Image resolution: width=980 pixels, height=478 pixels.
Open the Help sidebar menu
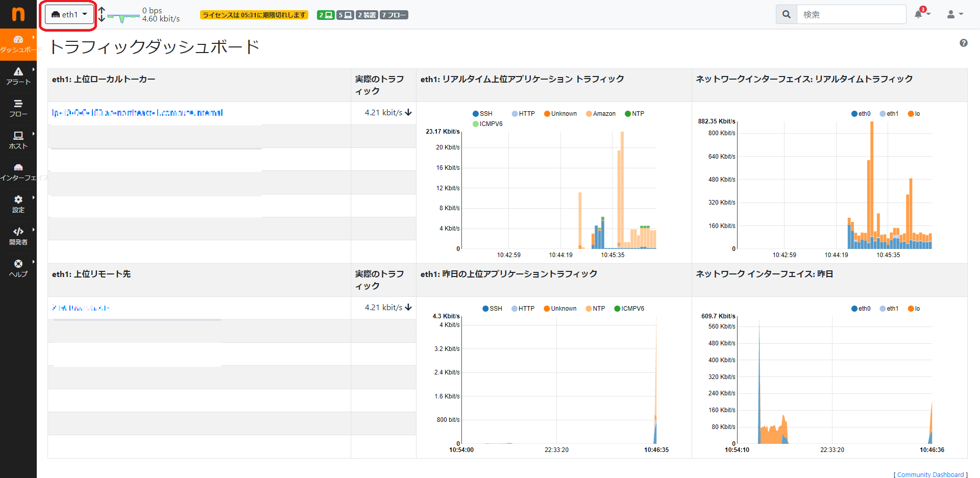(18, 268)
